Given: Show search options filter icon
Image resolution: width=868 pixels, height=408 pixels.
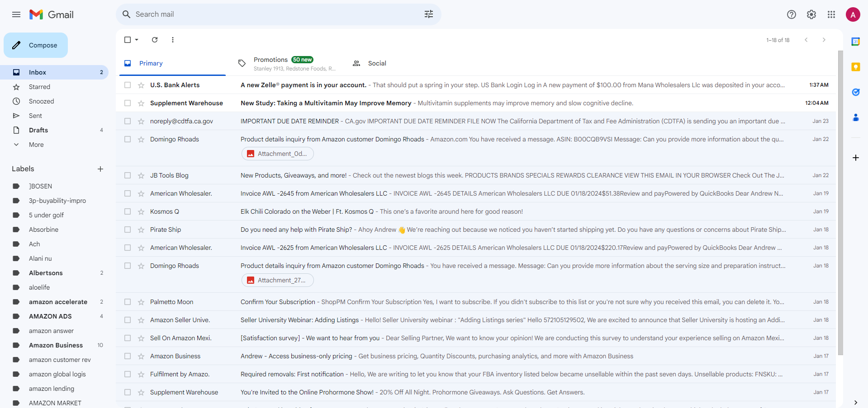Looking at the screenshot, I should point(429,14).
